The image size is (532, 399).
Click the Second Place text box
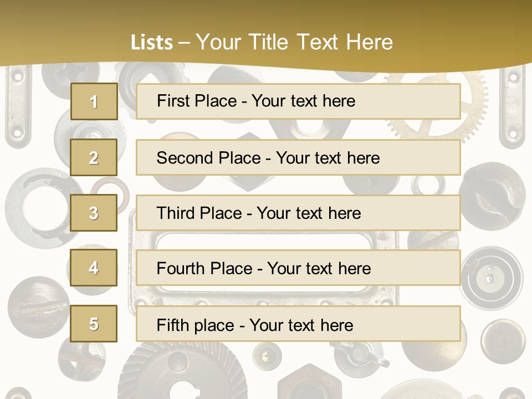coord(298,158)
